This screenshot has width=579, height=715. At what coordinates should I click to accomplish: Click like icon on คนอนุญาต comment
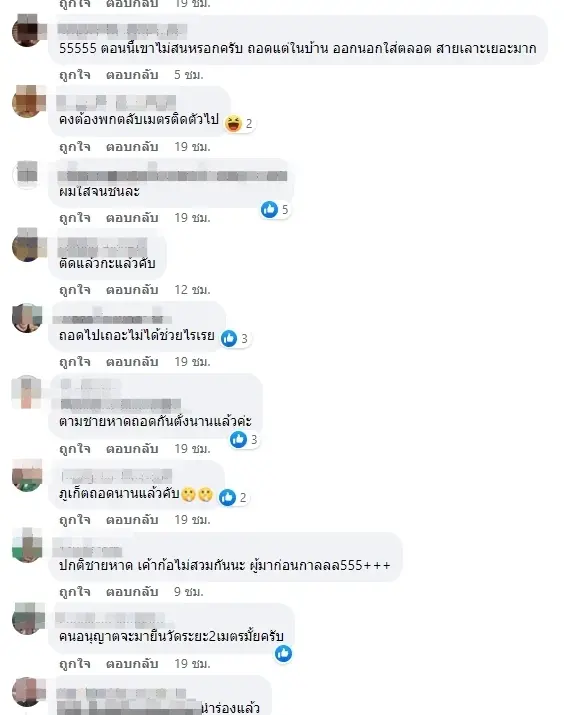pyautogui.click(x=283, y=653)
